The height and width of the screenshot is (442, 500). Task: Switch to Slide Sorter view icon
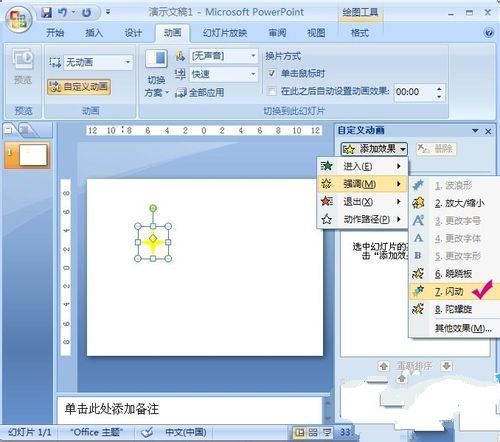point(313,432)
